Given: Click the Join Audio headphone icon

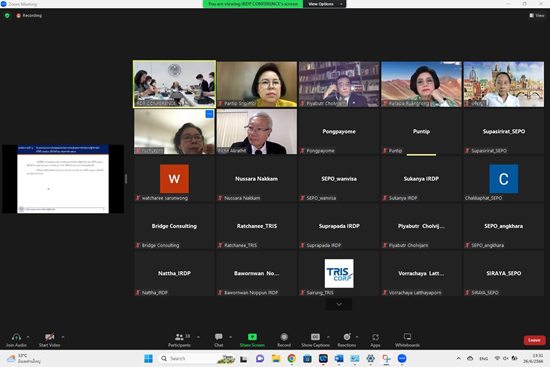Looking at the screenshot, I should point(16,337).
